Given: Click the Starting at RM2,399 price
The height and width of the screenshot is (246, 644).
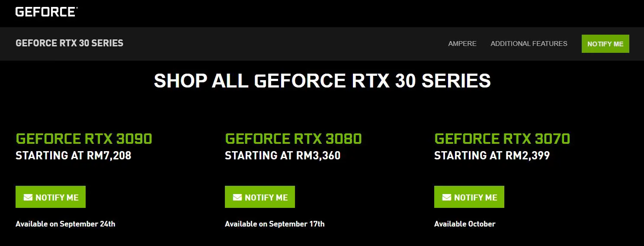Looking at the screenshot, I should [x=492, y=155].
